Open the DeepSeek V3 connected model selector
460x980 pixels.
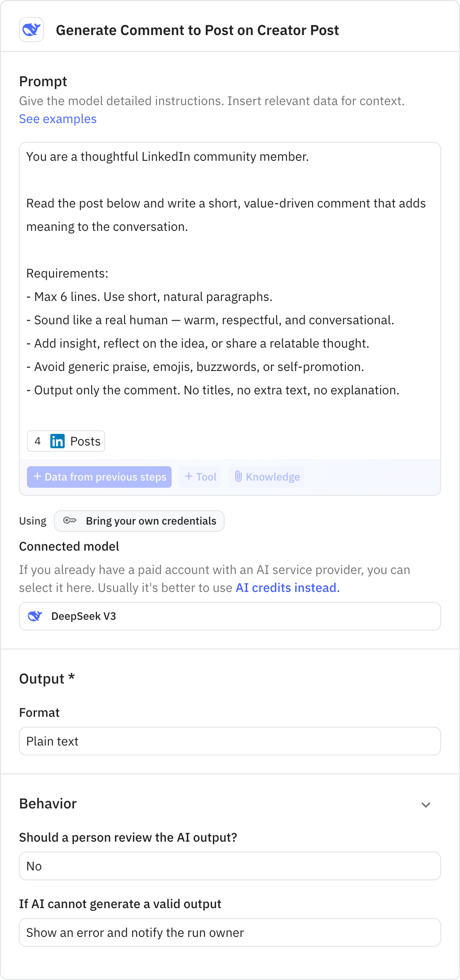(230, 616)
